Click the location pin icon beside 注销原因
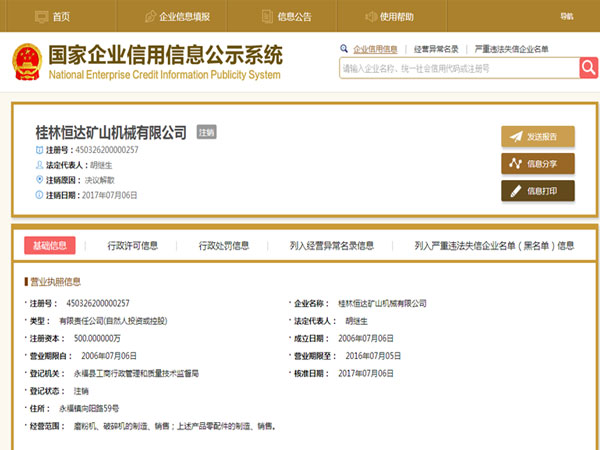 click(x=39, y=180)
